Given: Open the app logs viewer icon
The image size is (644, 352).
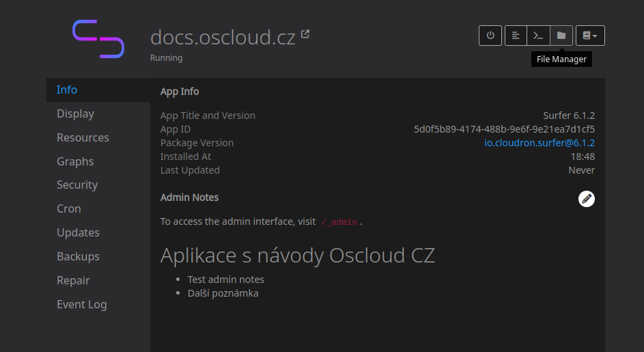Looking at the screenshot, I should tap(516, 36).
